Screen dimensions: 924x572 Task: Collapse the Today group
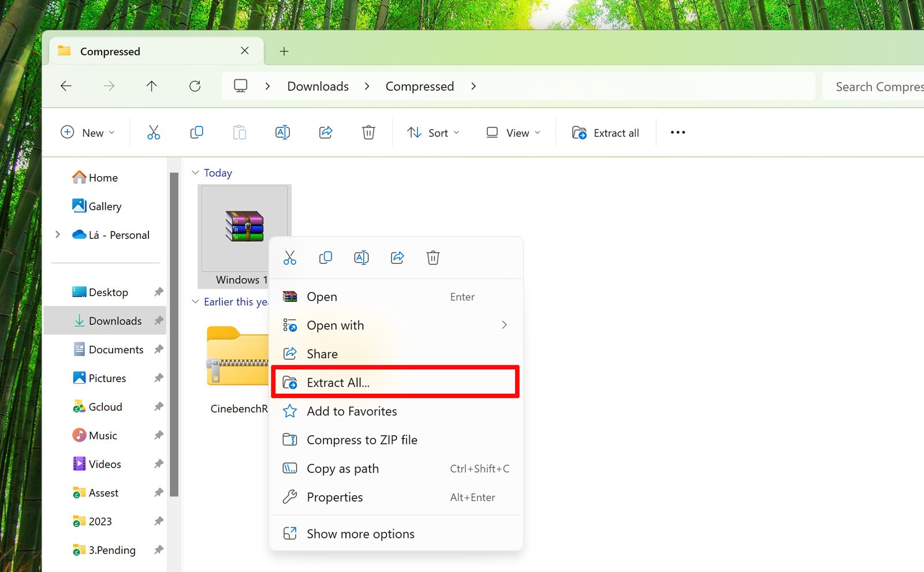[x=195, y=172]
